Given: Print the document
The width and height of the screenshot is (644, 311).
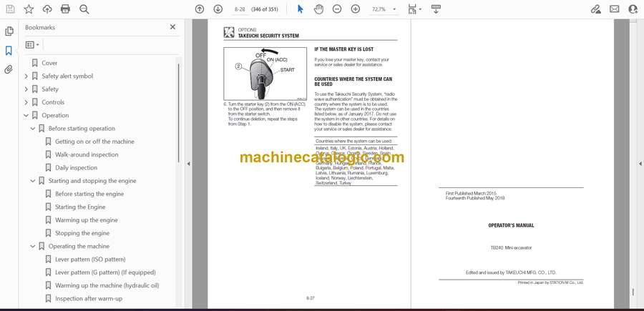Looking at the screenshot, I should (x=65, y=9).
